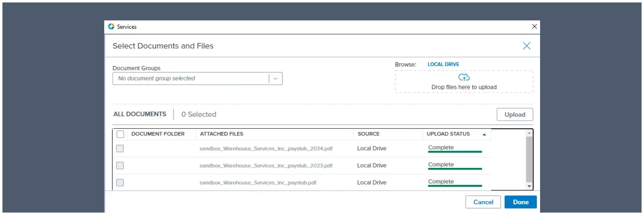The image size is (644, 215).
Task: Click the 'No document group selected' combo box
Action: pyautogui.click(x=191, y=79)
